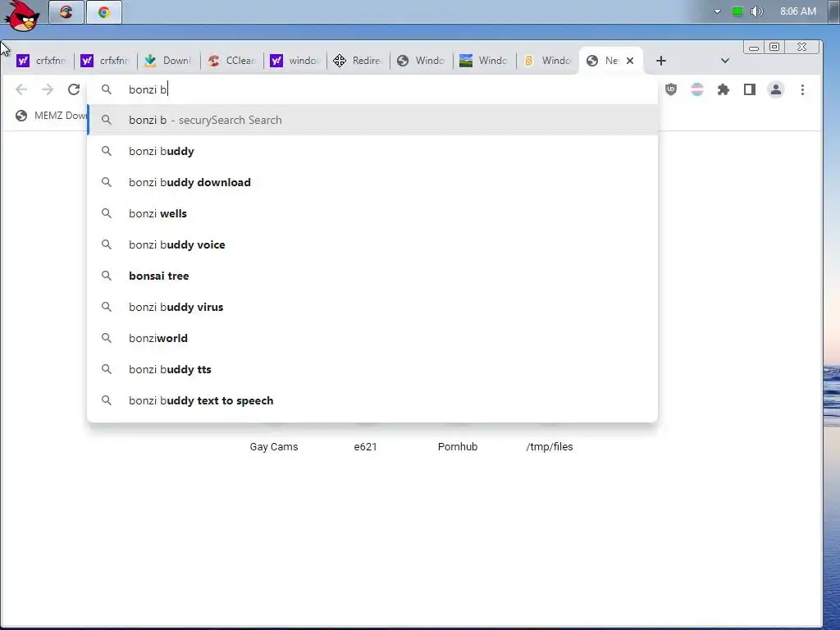This screenshot has width=840, height=630.
Task: Open the MEMZ Download bookmark
Action: (51, 115)
